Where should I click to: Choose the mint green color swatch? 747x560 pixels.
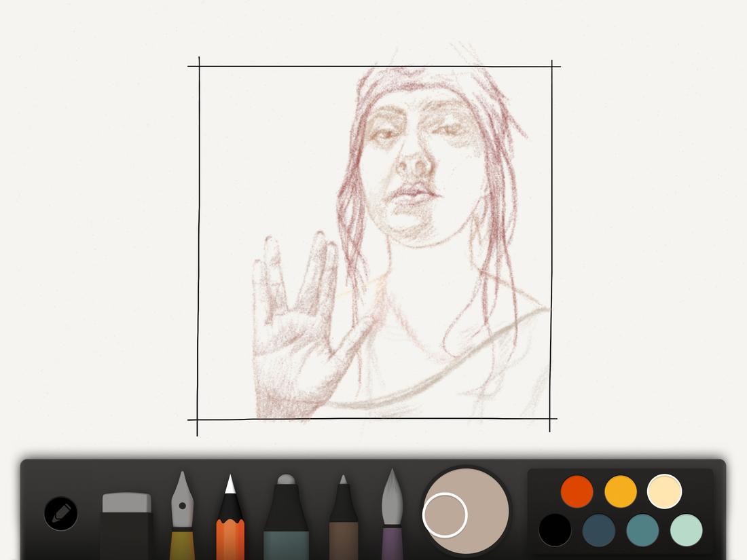[687, 527]
